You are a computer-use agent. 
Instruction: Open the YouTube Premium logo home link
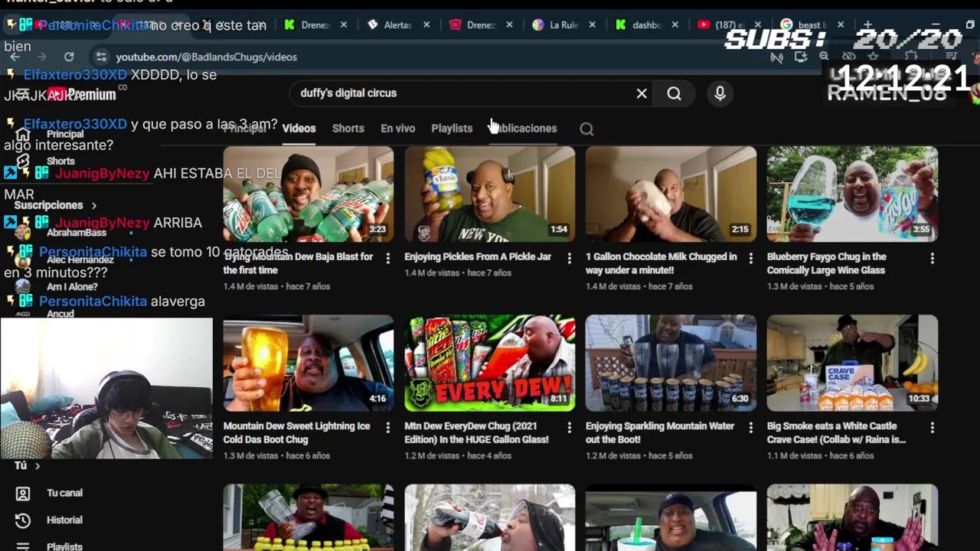point(83,94)
